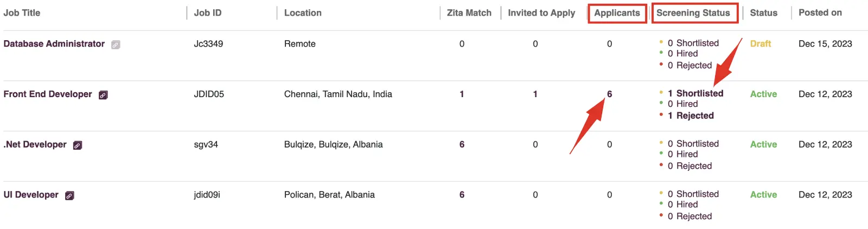This screenshot has width=868, height=229.
Task: Click link icon beside Front End Developer
Action: pyautogui.click(x=103, y=95)
